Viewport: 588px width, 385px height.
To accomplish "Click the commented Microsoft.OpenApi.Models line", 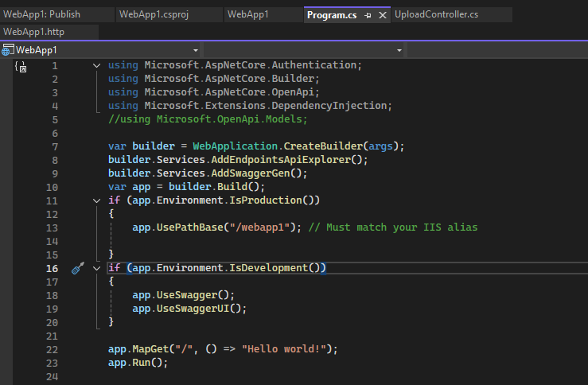I will (208, 119).
